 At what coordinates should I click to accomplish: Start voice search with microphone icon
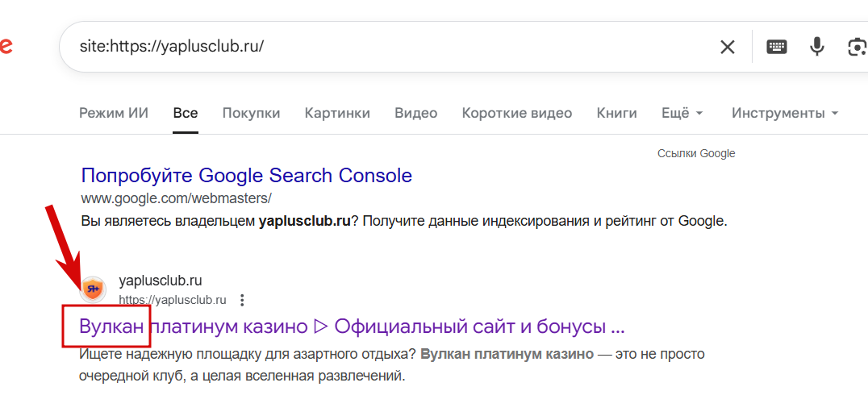point(817,47)
